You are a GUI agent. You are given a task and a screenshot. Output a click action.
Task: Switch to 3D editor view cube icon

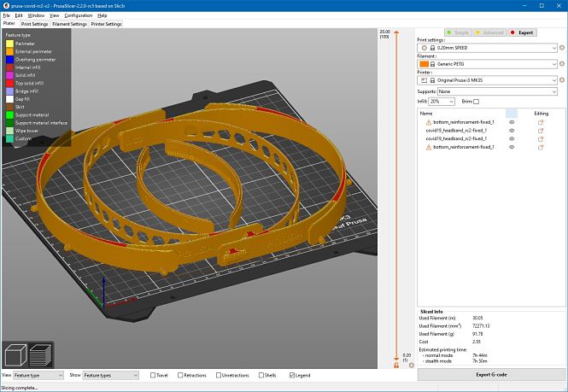(x=16, y=354)
